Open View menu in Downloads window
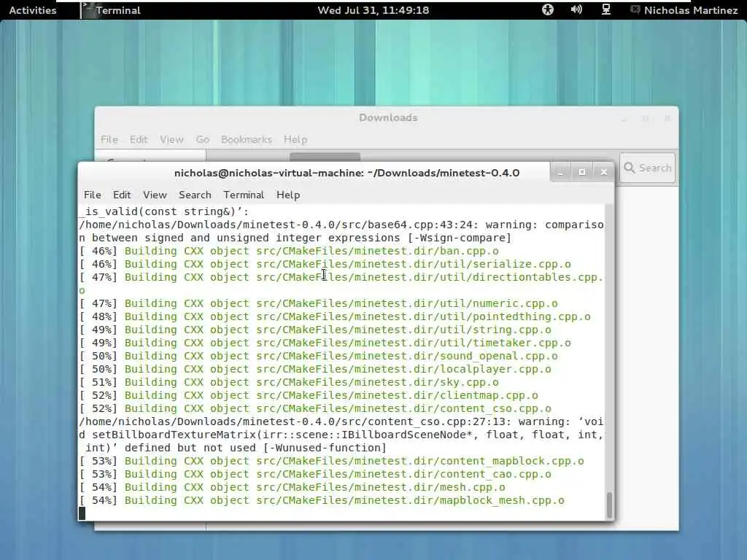Screen dimensions: 747x560 (171, 139)
